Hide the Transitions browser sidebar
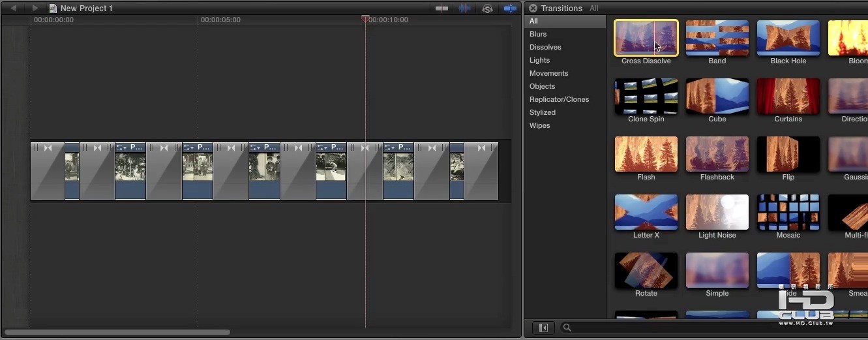Screen dimensions: 868x340 click(543, 328)
